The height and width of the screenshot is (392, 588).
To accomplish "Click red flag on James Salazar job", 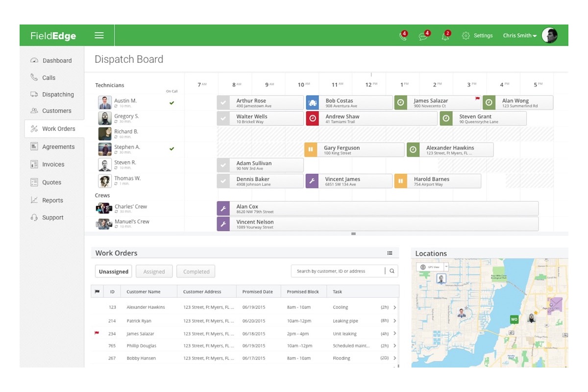I will 477,98.
